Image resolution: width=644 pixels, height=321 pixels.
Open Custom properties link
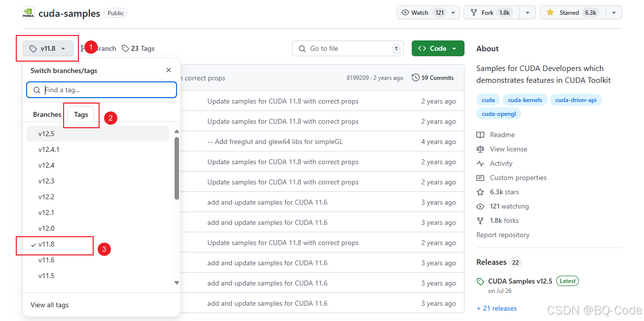(518, 178)
